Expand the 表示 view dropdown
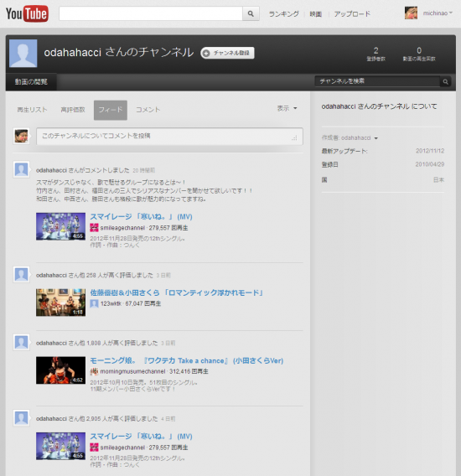Viewport: 461px width, 476px height. pyautogui.click(x=287, y=108)
